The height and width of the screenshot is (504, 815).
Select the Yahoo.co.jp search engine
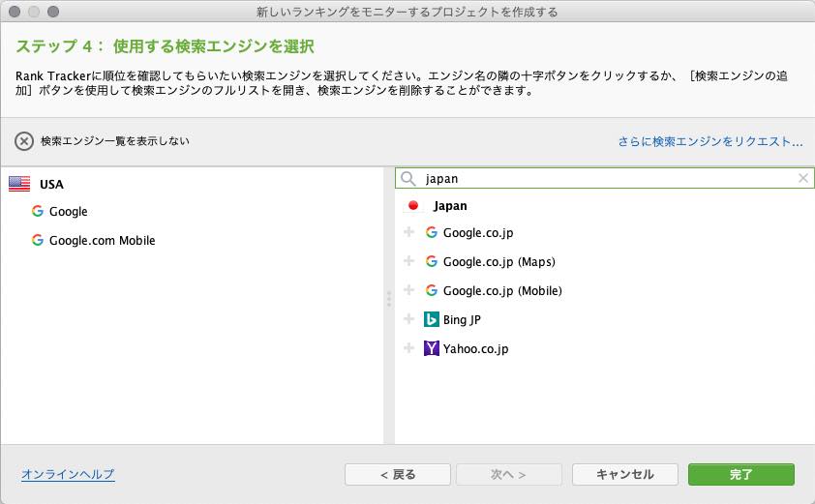(475, 349)
